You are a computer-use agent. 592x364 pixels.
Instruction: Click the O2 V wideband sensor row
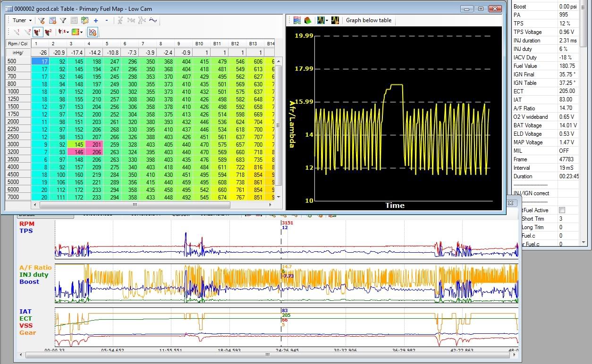click(545, 116)
